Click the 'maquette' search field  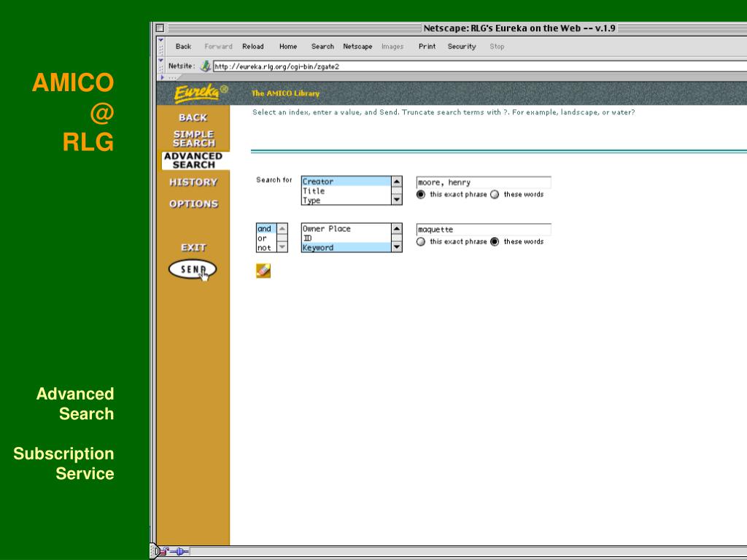pyautogui.click(x=484, y=230)
